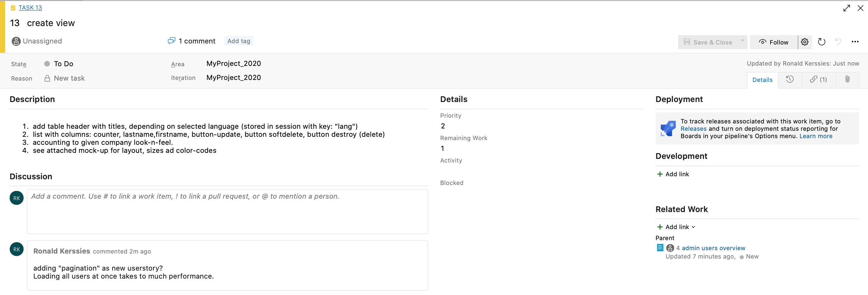Click the comment bubble icon
This screenshot has width=868, height=295.
point(171,41)
